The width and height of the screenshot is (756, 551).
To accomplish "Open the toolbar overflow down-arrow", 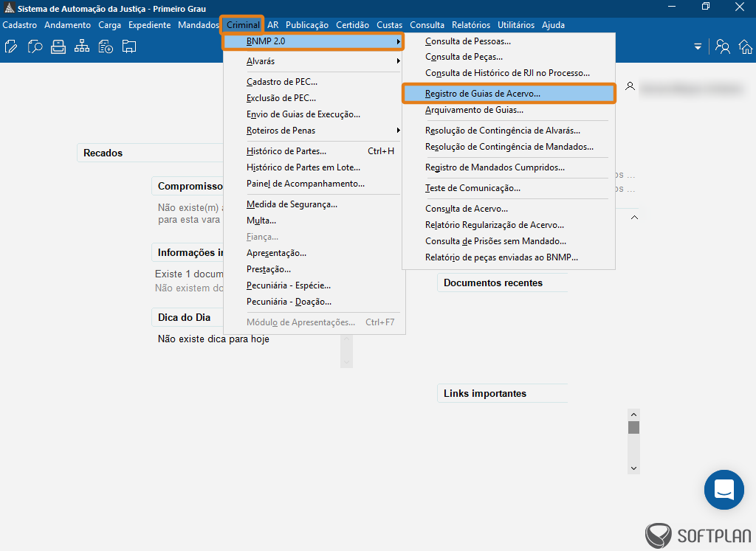I will tap(698, 46).
